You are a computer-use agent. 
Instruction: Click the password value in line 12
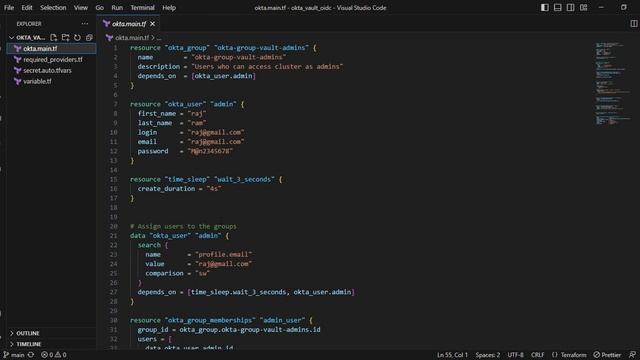pos(210,151)
